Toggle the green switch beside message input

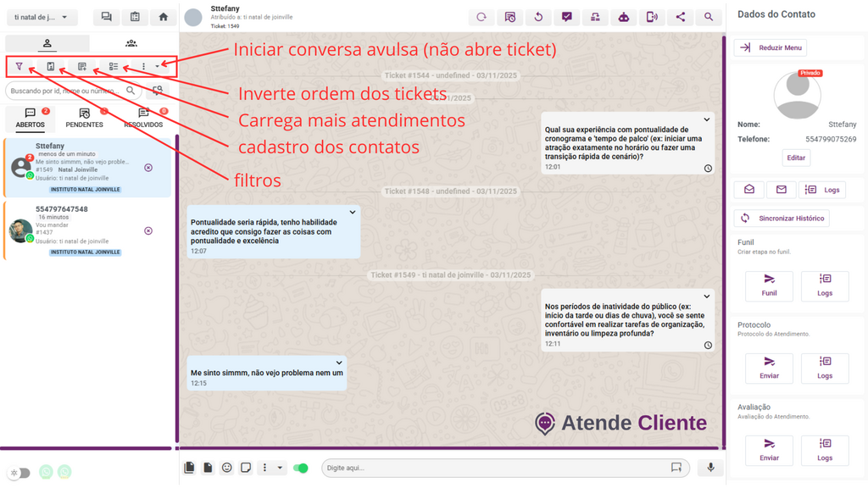coord(301,468)
